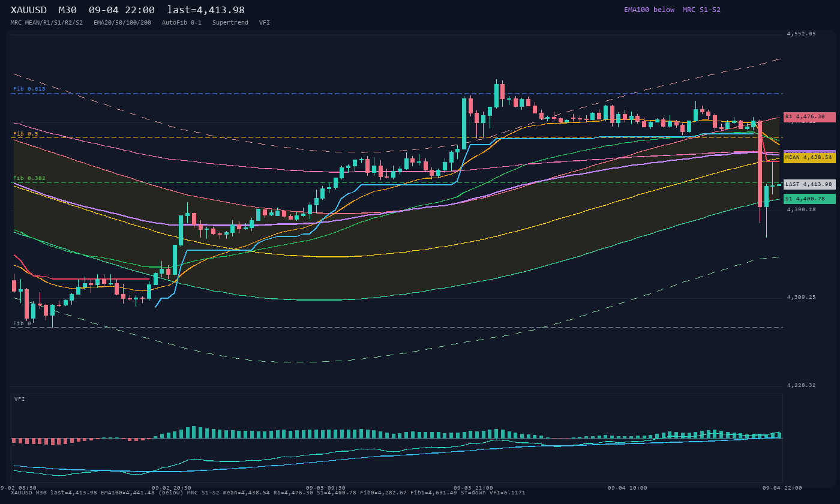Screen dimensions: 840x504
Task: Click the 09-03 09:30 time axis label
Action: tap(326, 488)
